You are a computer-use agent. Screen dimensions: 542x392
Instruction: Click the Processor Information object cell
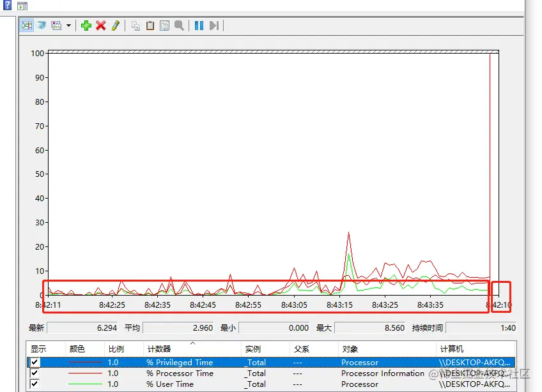coord(383,373)
